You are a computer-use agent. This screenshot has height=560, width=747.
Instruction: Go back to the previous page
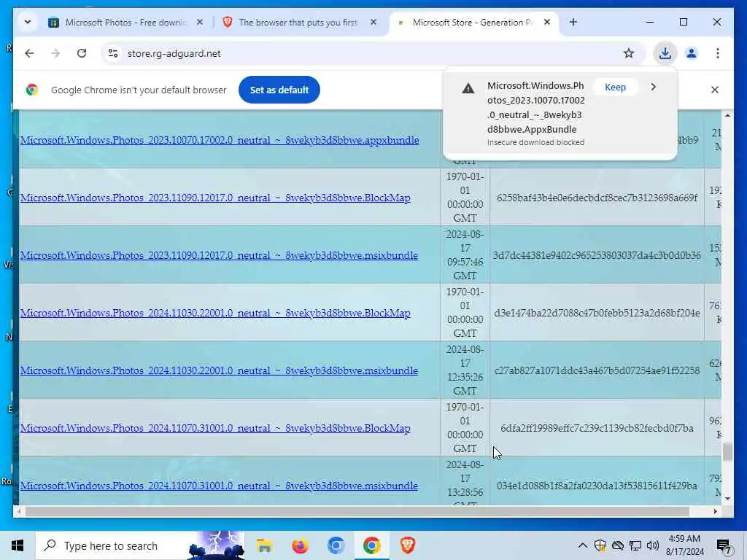tap(29, 53)
